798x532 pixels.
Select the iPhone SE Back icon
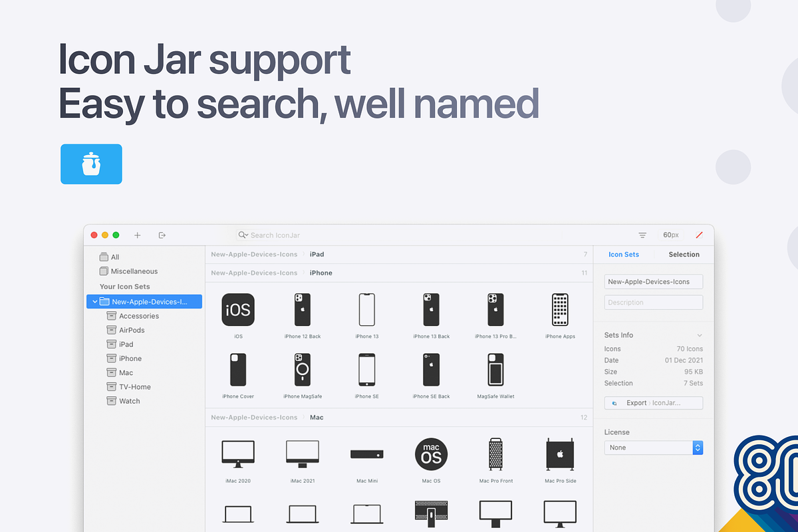(431, 370)
